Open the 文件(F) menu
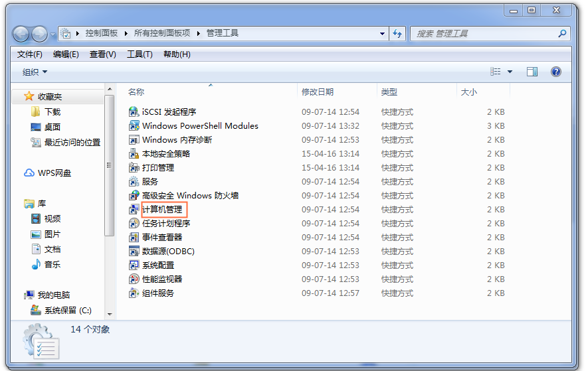 [x=30, y=54]
